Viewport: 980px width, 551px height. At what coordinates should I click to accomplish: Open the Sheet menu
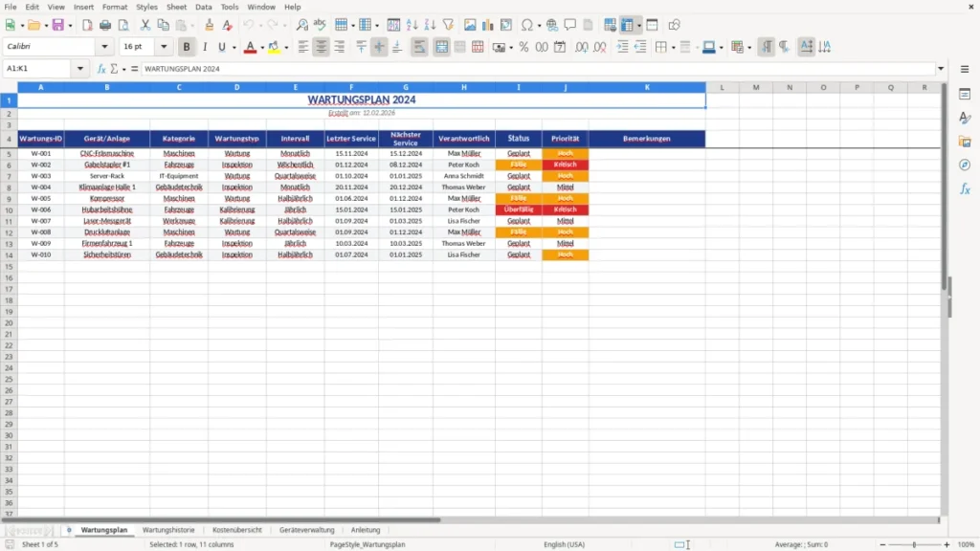(x=176, y=7)
